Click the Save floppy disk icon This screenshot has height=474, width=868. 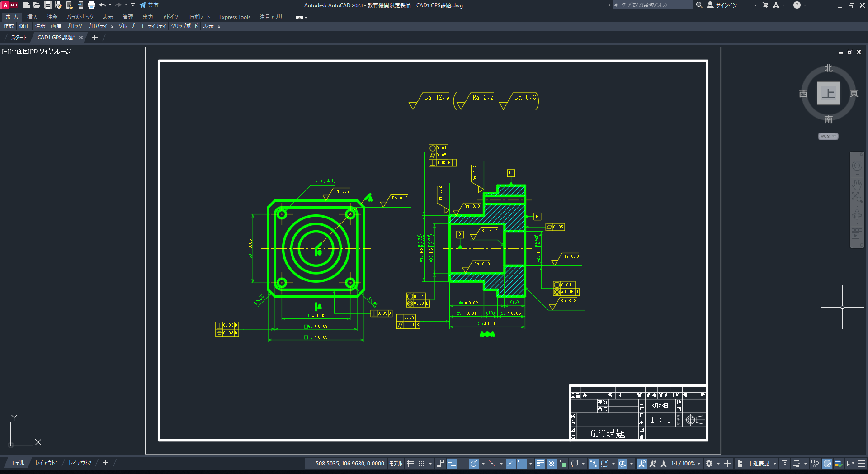47,5
